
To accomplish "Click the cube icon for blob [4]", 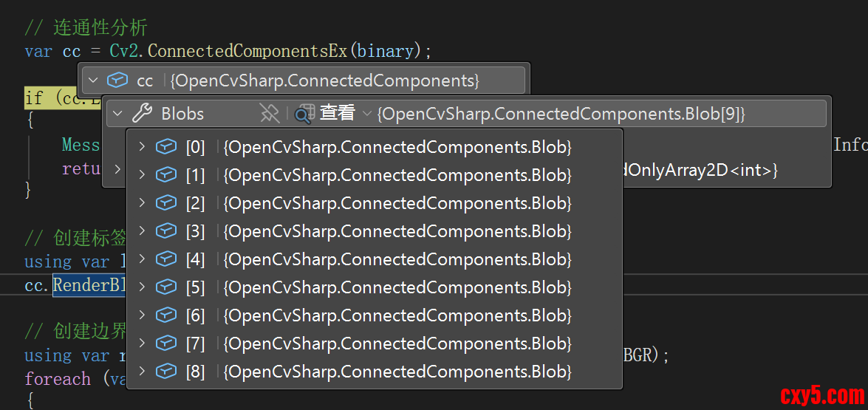I will (x=166, y=259).
